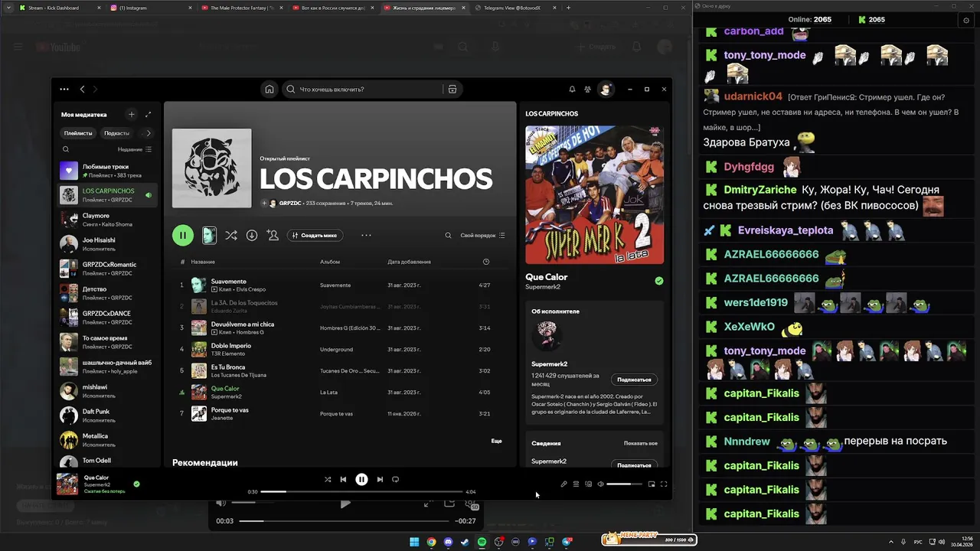Screen dimensions: 980x551
Task: Adjust the Spotify volume slider
Action: (x=625, y=484)
